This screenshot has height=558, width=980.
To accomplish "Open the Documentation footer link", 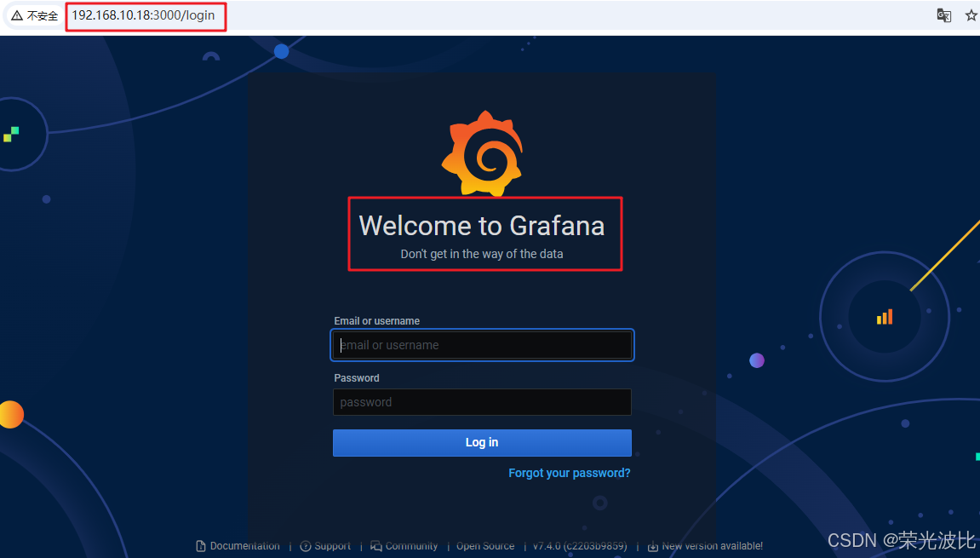I will pyautogui.click(x=245, y=546).
